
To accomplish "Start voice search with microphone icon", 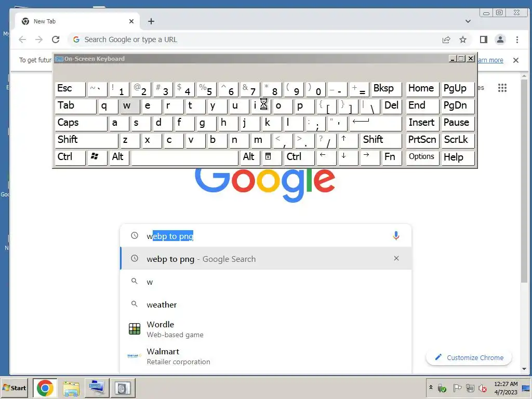I will [x=395, y=235].
